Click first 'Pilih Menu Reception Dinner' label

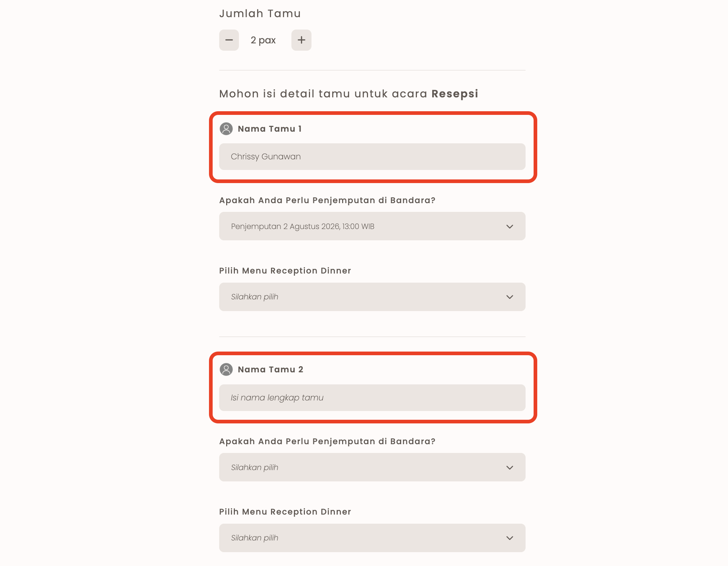(285, 271)
